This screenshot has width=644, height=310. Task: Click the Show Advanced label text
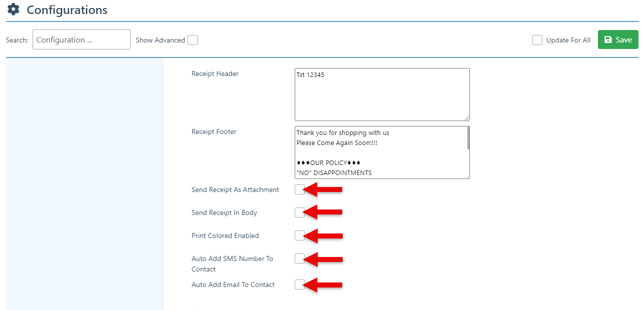pos(160,40)
